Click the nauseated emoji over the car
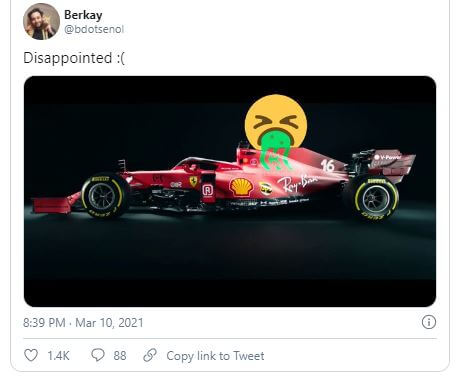This screenshot has height=378, width=462. tap(276, 130)
